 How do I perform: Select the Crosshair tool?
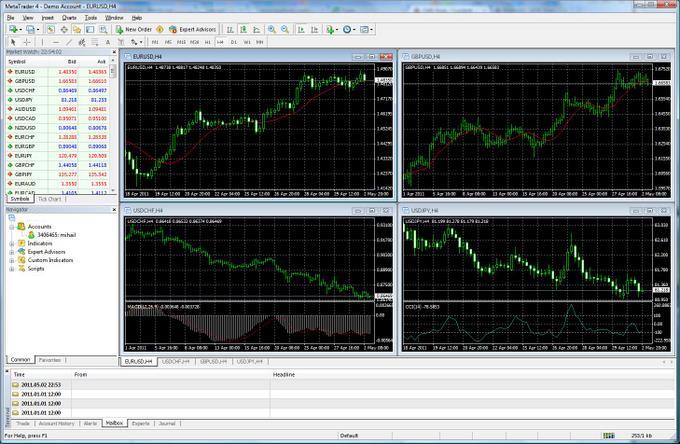[x=26, y=42]
